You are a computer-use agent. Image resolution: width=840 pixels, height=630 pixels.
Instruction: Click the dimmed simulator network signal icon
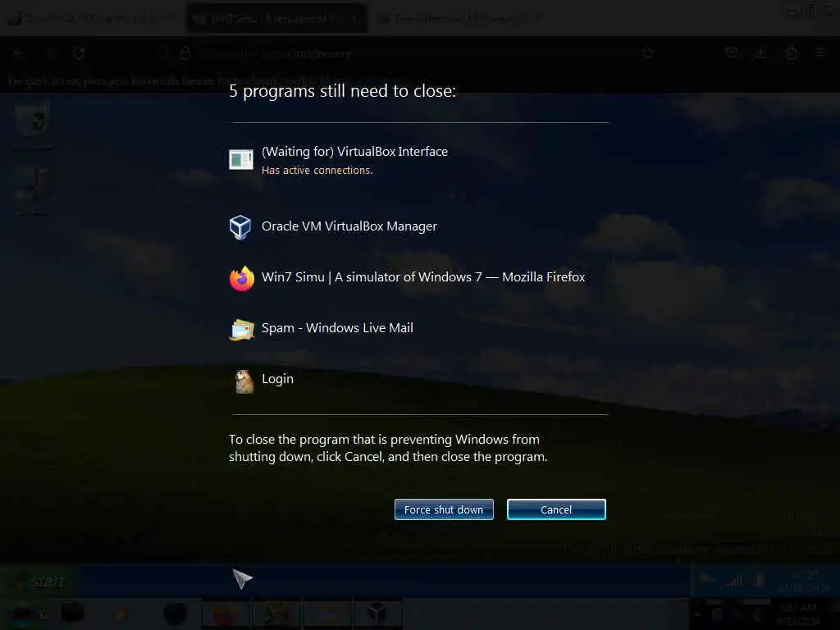736,581
